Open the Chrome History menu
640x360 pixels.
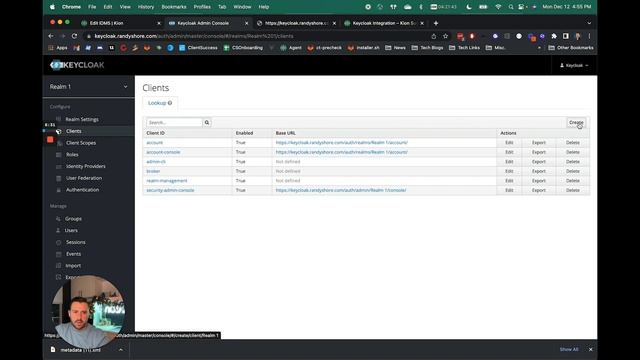[146, 7]
